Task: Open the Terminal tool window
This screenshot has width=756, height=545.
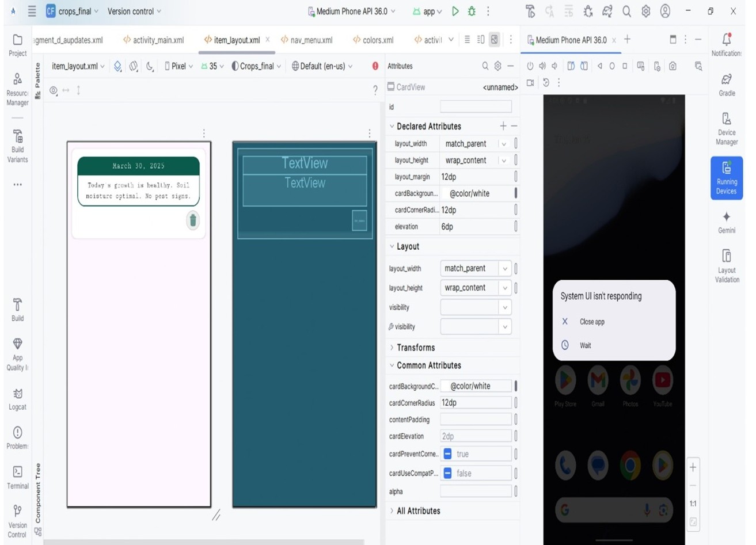Action: (17, 477)
